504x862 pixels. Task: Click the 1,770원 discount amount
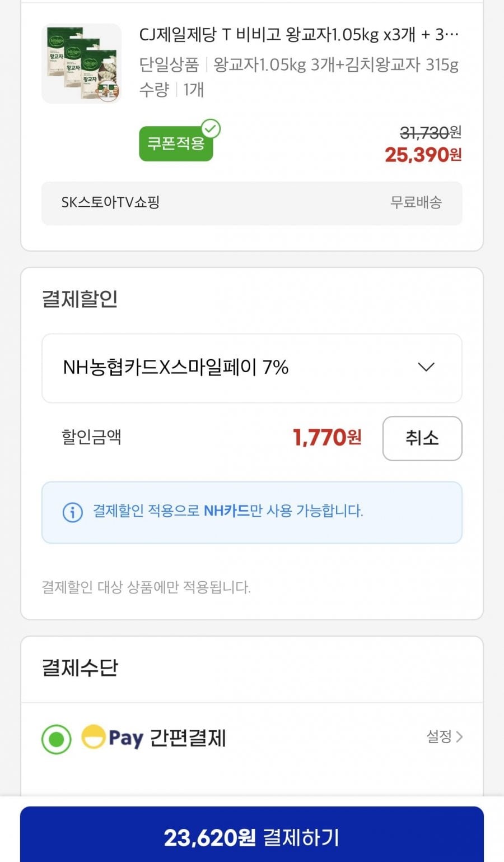coord(327,438)
